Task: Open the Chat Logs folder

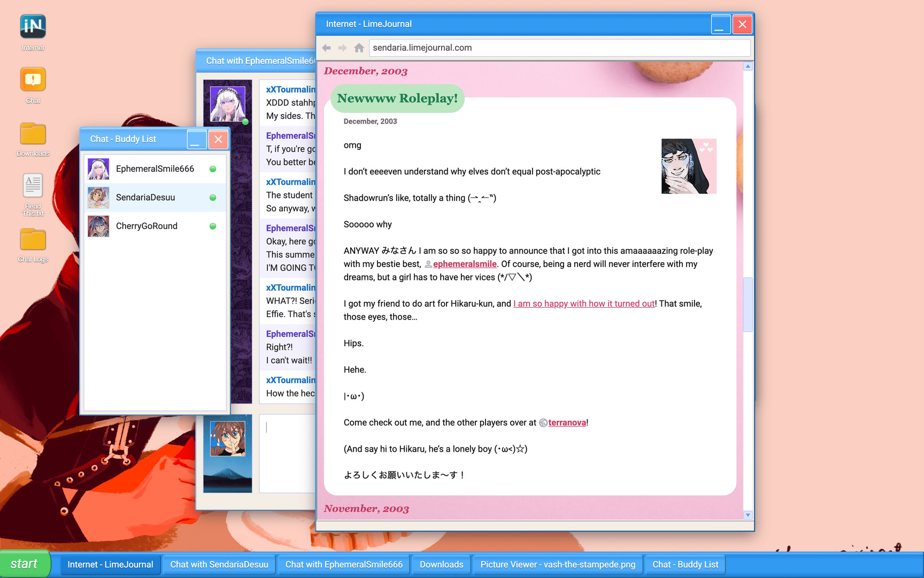Action: (x=32, y=241)
